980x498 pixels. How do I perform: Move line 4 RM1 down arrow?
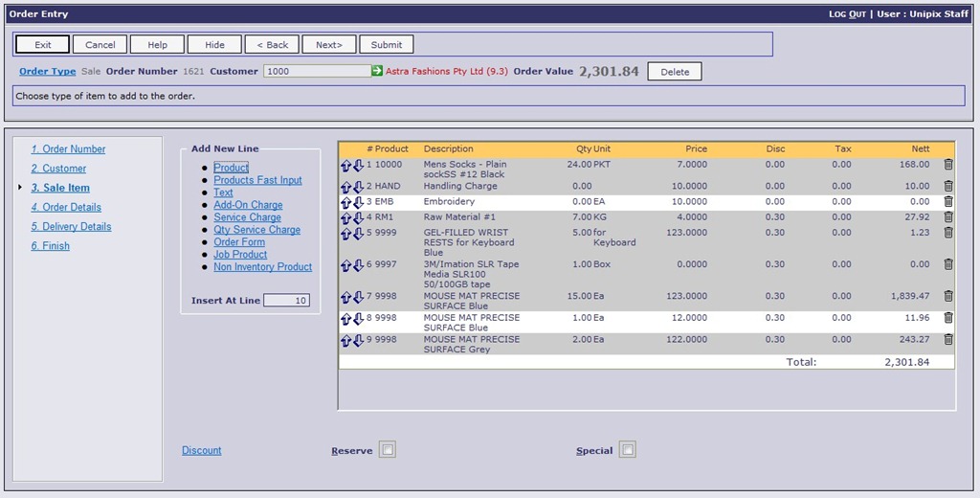pos(358,218)
